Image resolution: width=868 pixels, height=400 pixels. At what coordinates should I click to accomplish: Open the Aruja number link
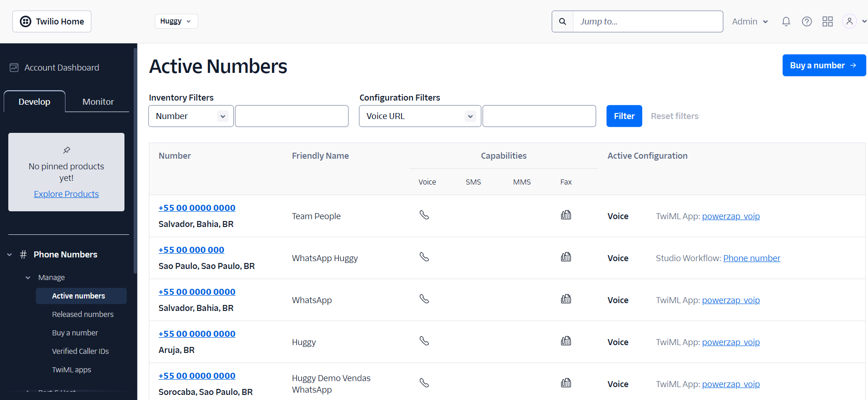click(x=197, y=334)
